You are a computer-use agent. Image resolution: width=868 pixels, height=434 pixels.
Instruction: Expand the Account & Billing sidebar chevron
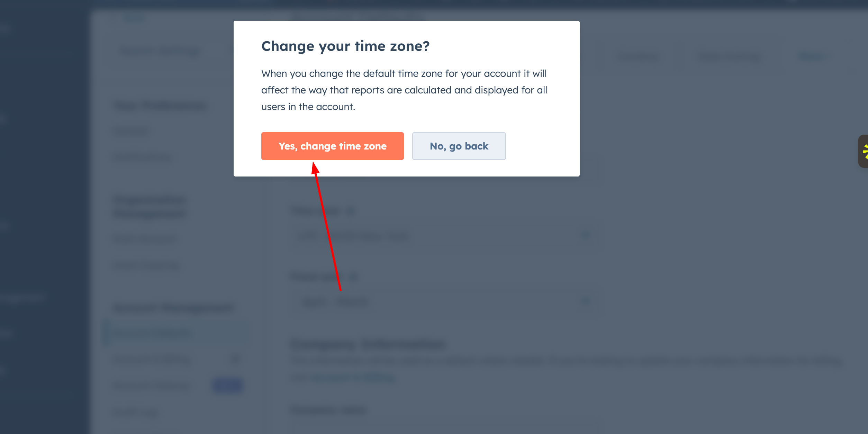pyautogui.click(x=235, y=359)
